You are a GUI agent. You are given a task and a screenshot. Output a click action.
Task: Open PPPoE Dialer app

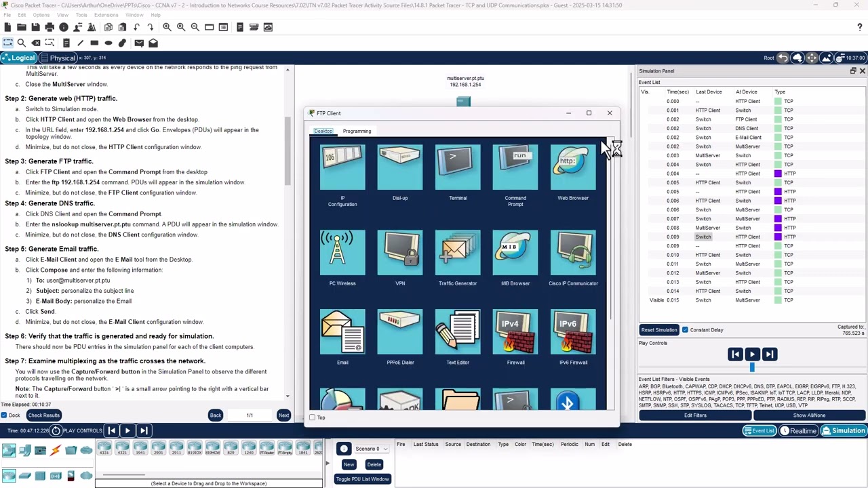(400, 332)
